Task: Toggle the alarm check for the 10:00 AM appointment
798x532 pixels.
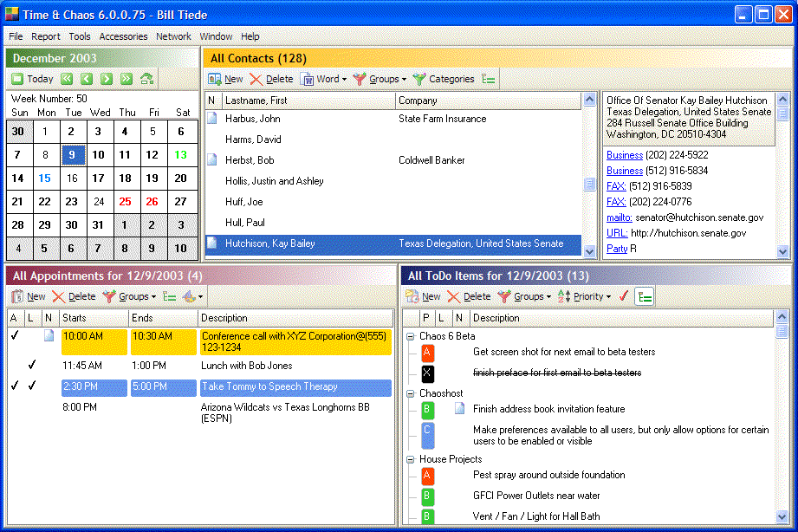Action: coord(16,335)
